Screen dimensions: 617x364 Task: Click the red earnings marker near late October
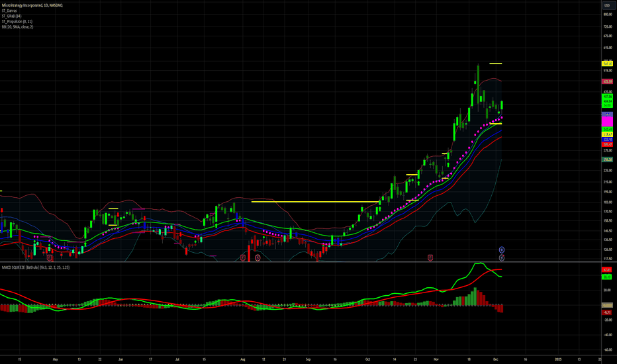(x=430, y=257)
